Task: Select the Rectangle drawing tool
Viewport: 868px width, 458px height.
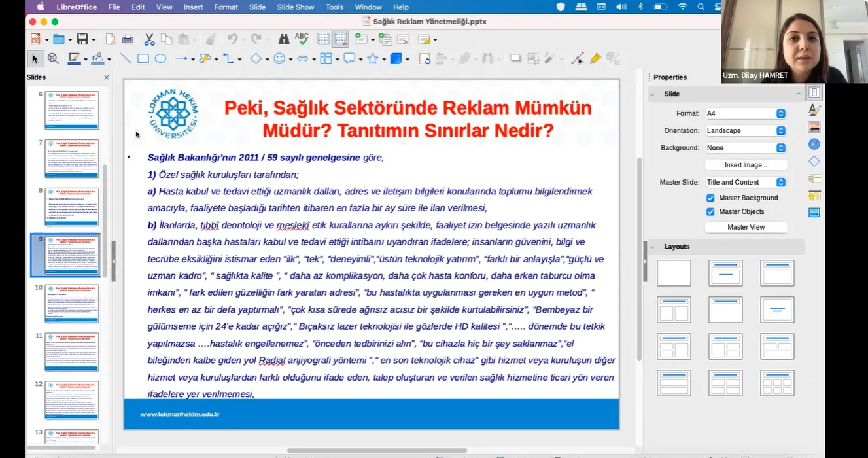Action: tap(143, 59)
